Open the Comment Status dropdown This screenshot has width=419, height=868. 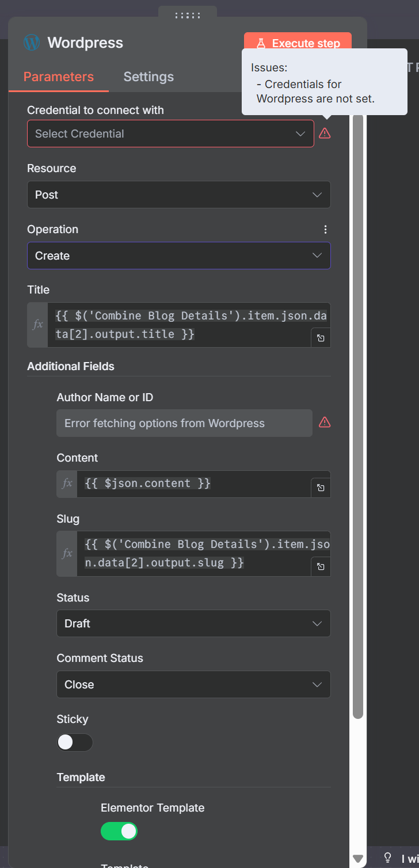coord(193,684)
